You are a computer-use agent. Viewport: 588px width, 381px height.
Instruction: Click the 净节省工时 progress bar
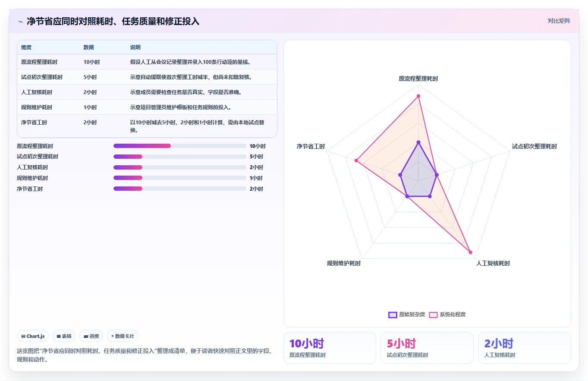pos(179,189)
